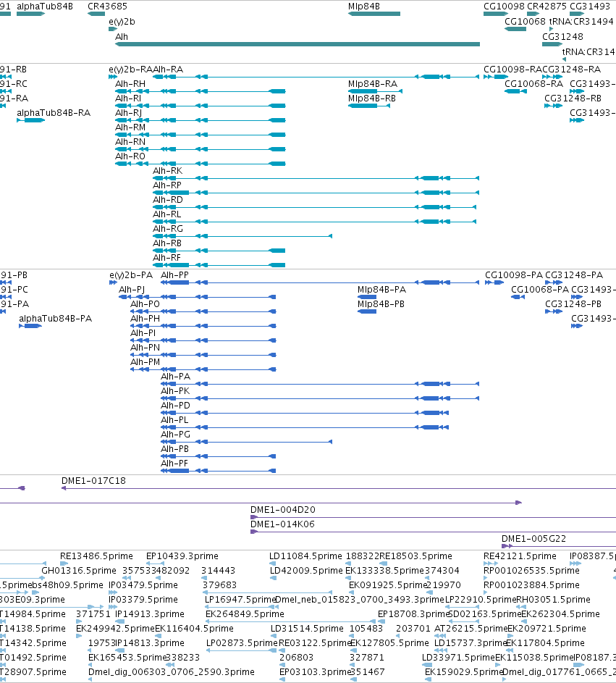This screenshot has width=616, height=683.
Task: Select the Mlp84B gene label
Action: [364, 7]
